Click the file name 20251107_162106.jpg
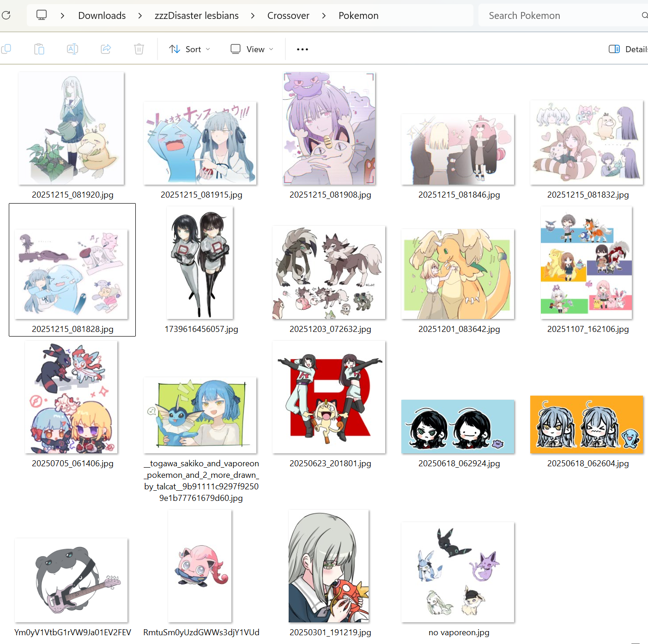Screen dimensions: 648x644 click(x=588, y=329)
